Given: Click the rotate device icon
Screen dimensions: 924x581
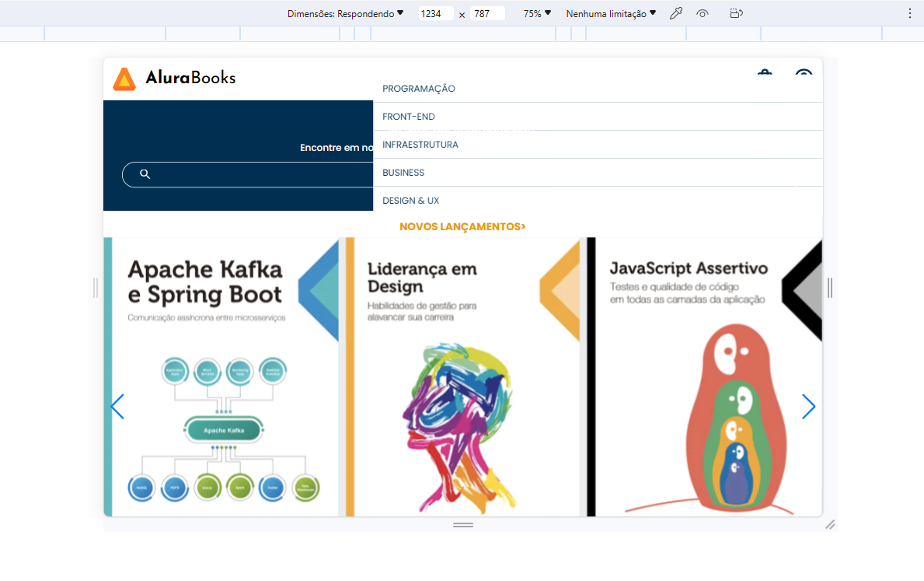Looking at the screenshot, I should click(736, 13).
